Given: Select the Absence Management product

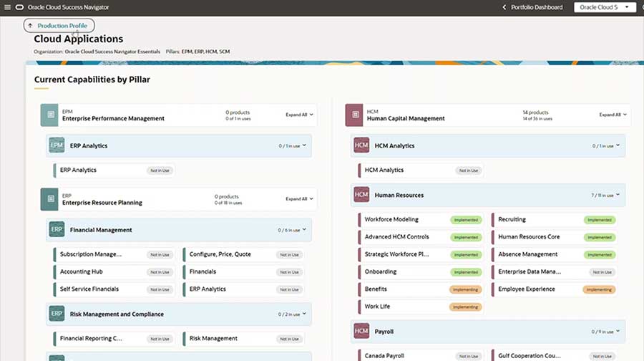Looking at the screenshot, I should [554, 254].
